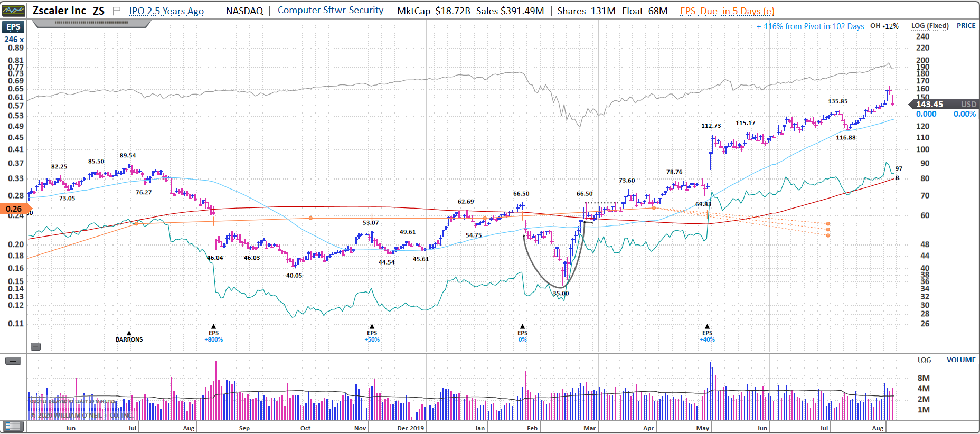Click the 89.54 price label

pyautogui.click(x=128, y=155)
